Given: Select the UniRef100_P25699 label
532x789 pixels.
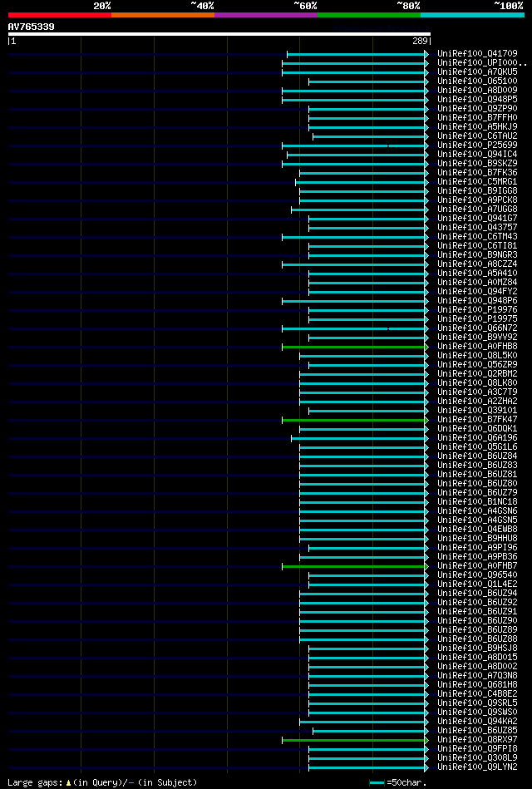Looking at the screenshot, I should [x=477, y=145].
